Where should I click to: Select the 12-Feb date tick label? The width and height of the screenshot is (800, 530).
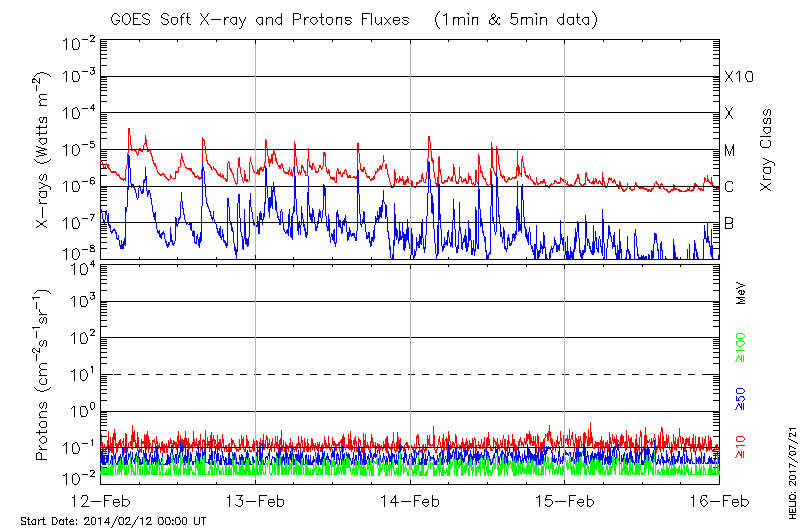pyautogui.click(x=101, y=500)
